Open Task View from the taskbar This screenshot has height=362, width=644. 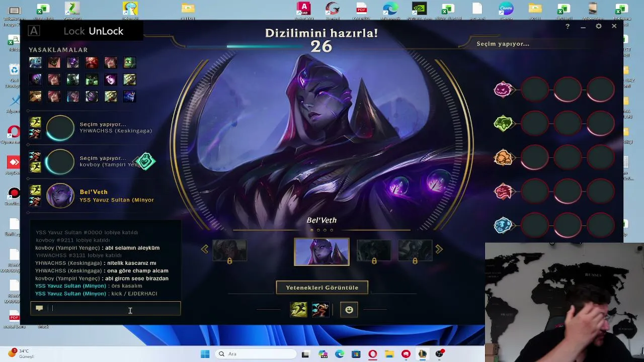point(305,354)
